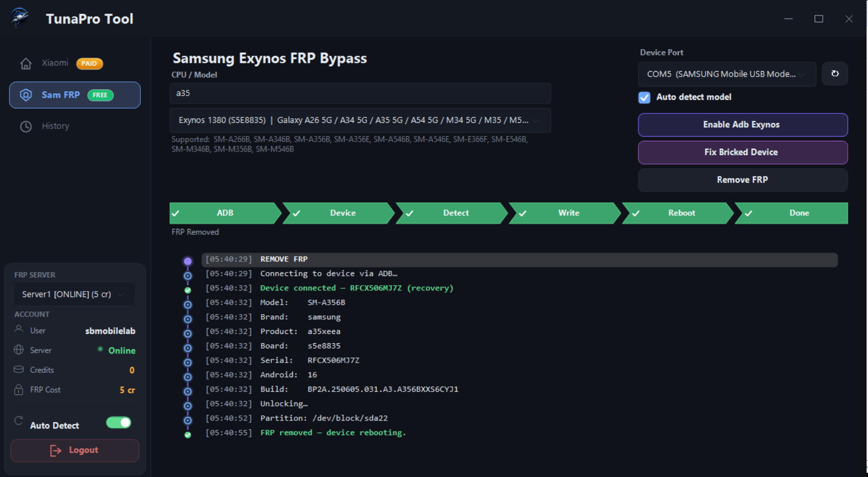Screen dimensions: 868x477
Task: Click the Connecting to device via ADB log line
Action: 302,274
